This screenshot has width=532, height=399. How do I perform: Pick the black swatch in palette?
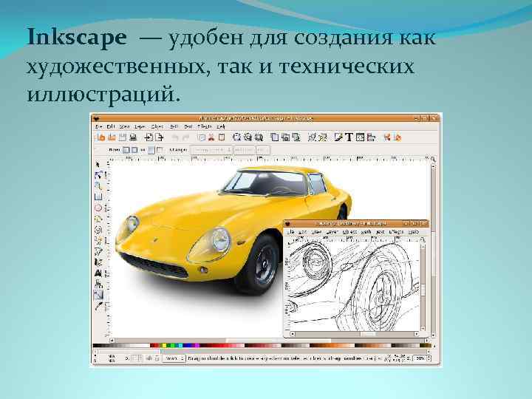[96, 346]
